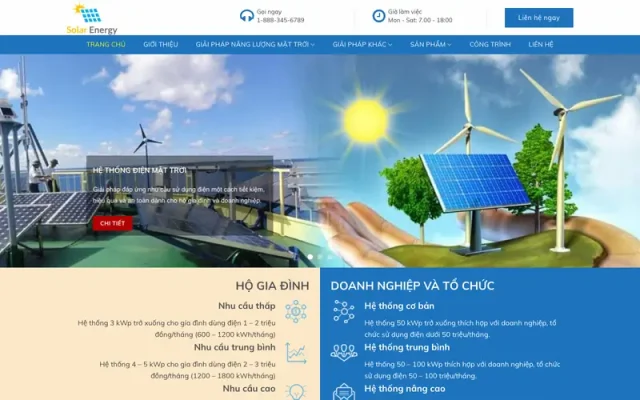
Task: Open the Nhu cầu trung bình title
Action: pos(235,347)
